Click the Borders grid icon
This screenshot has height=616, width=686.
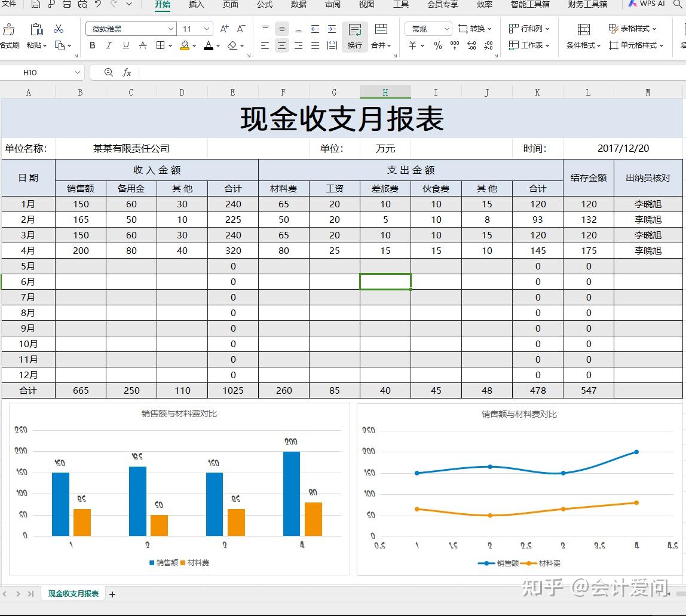[x=161, y=45]
